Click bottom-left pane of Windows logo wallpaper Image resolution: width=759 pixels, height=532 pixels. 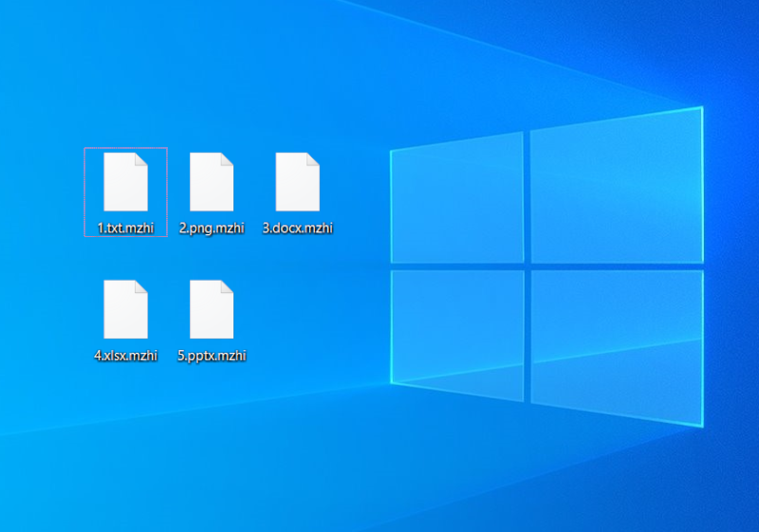[457, 327]
